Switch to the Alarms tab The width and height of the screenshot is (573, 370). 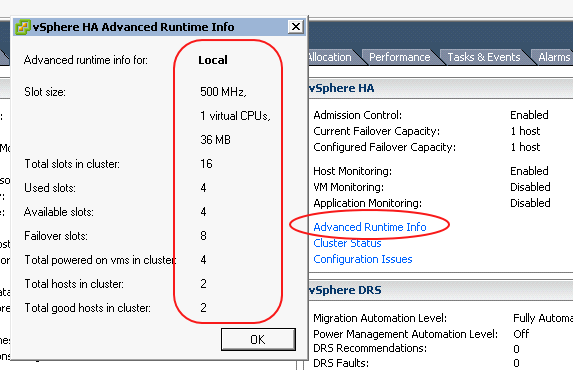tap(554, 57)
